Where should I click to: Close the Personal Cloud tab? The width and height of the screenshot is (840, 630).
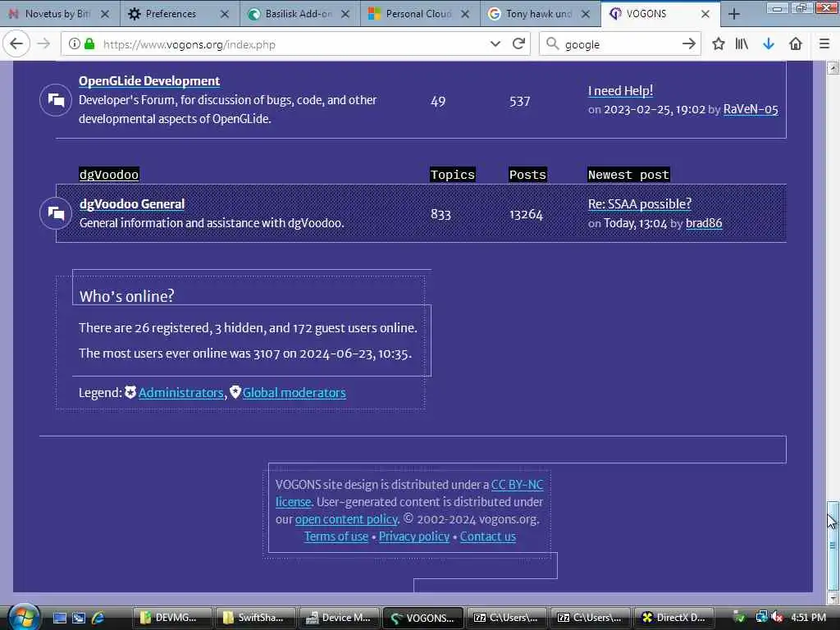tap(466, 14)
